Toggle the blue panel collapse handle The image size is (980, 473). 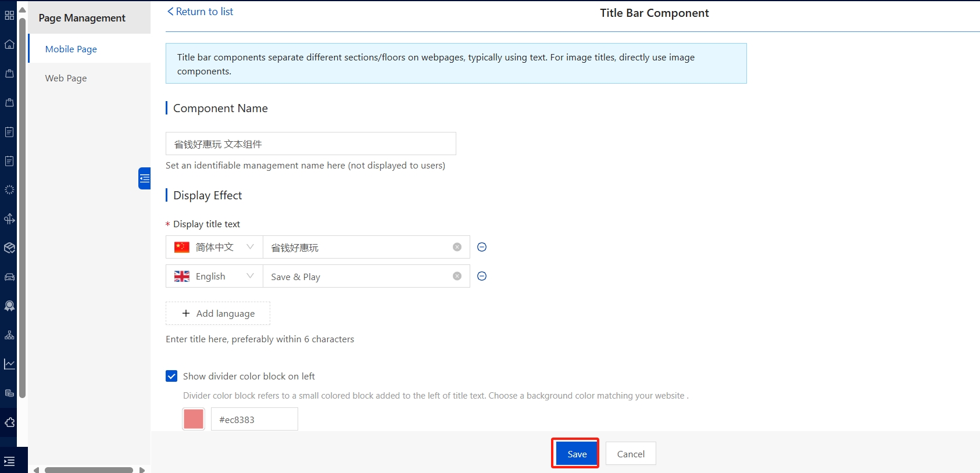(144, 178)
